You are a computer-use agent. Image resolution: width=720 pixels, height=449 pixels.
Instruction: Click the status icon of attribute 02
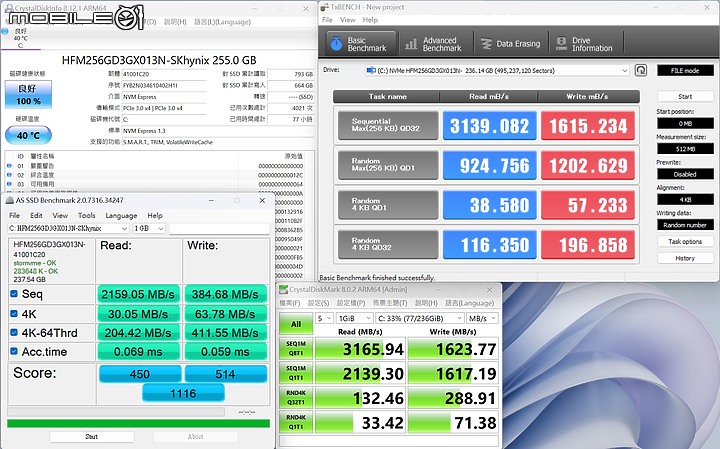[x=9, y=174]
